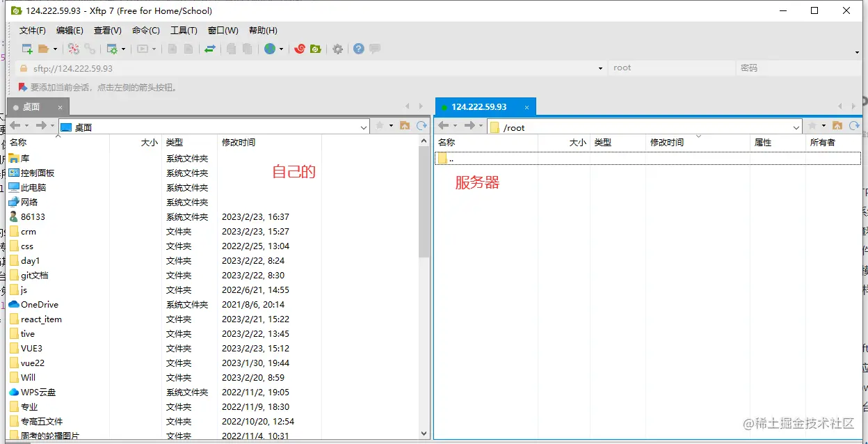Go forward in the remote /root pane
Image resolution: width=868 pixels, height=444 pixels.
(469, 125)
